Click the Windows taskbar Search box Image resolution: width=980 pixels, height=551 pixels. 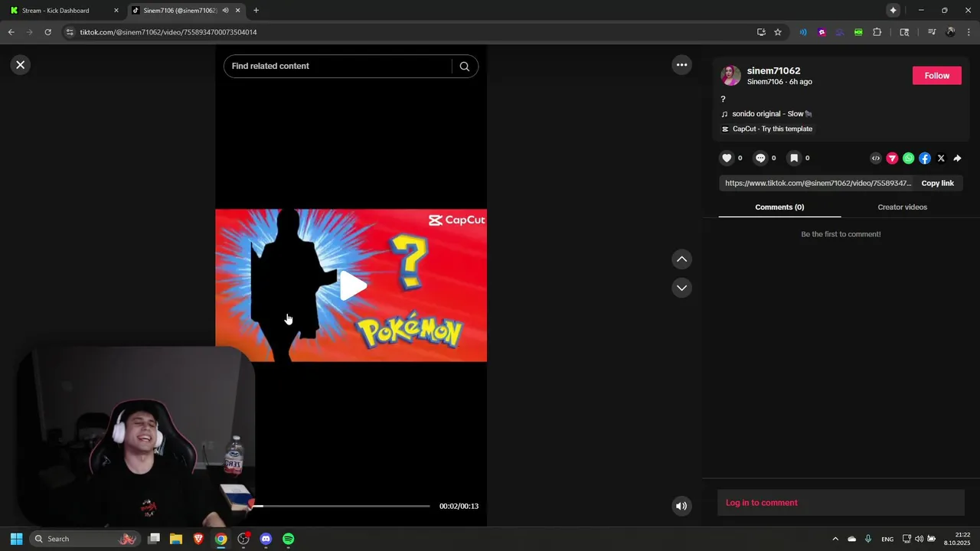[85, 539]
